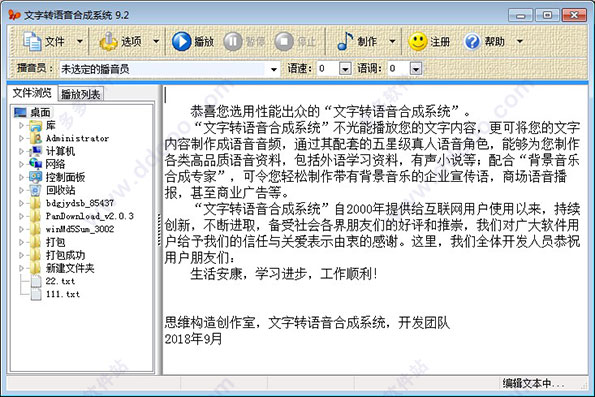Expand the 新建文件夹 folder node
This screenshot has width=595, height=397.
point(21,268)
